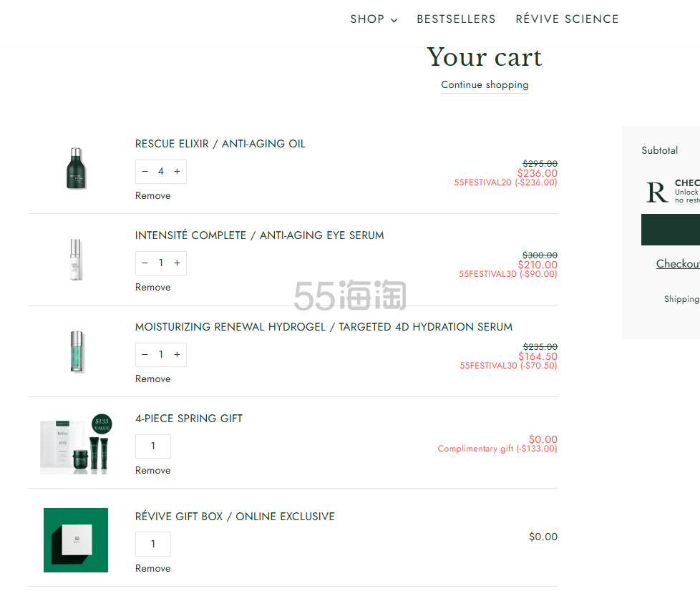Remove the 4-Piece Spring Gift

[x=152, y=470]
